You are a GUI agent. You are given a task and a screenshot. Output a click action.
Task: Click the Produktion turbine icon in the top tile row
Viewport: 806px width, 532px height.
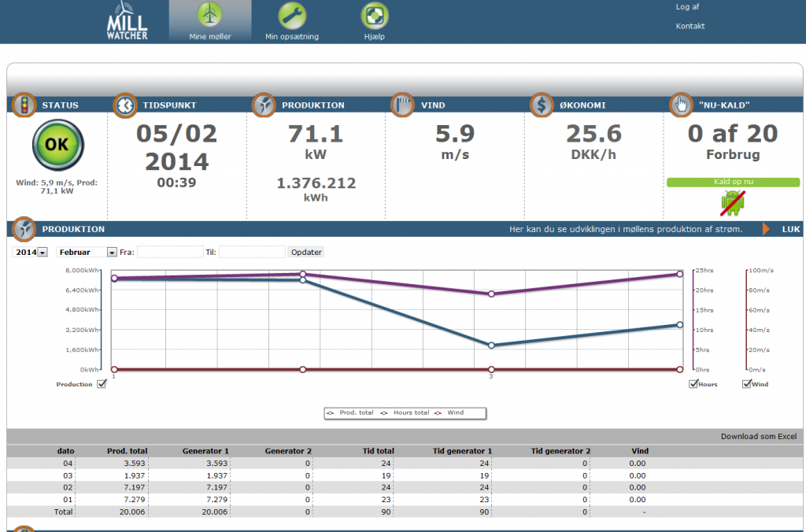(264, 105)
